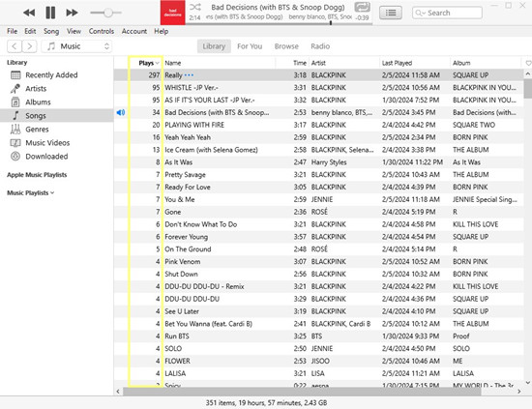Viewport: 532px width, 409px height.
Task: Open the Help menu
Action: [162, 31]
